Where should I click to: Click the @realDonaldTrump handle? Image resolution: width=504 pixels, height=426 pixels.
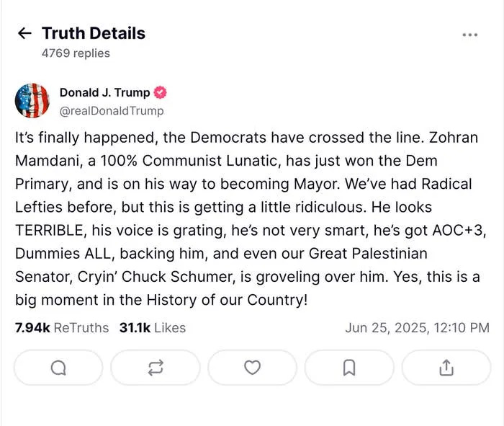pos(111,111)
